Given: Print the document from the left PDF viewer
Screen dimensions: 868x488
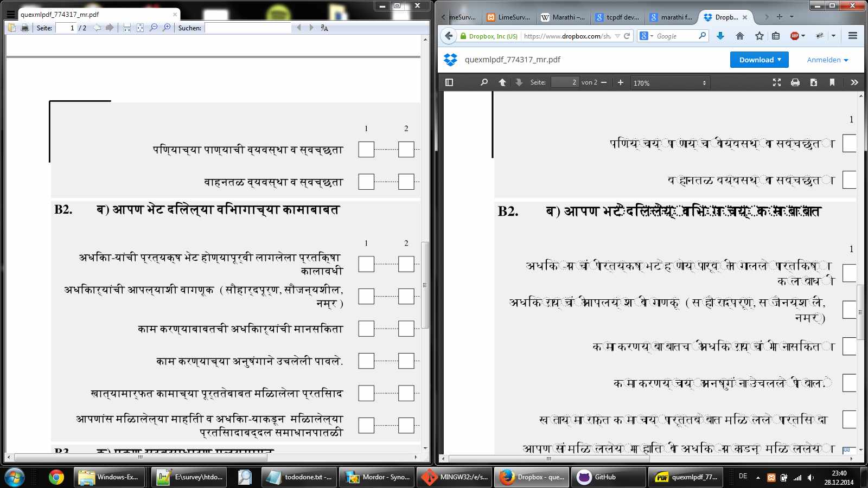Looking at the screenshot, I should coord(25,28).
